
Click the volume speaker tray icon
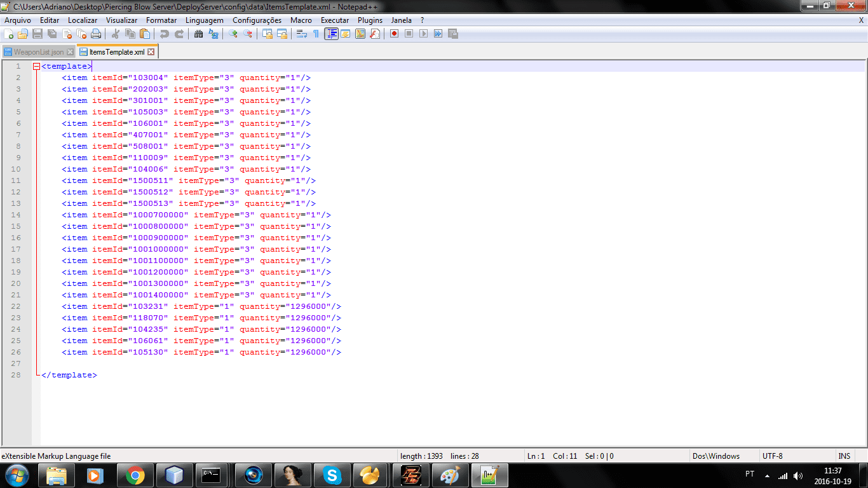(798, 475)
